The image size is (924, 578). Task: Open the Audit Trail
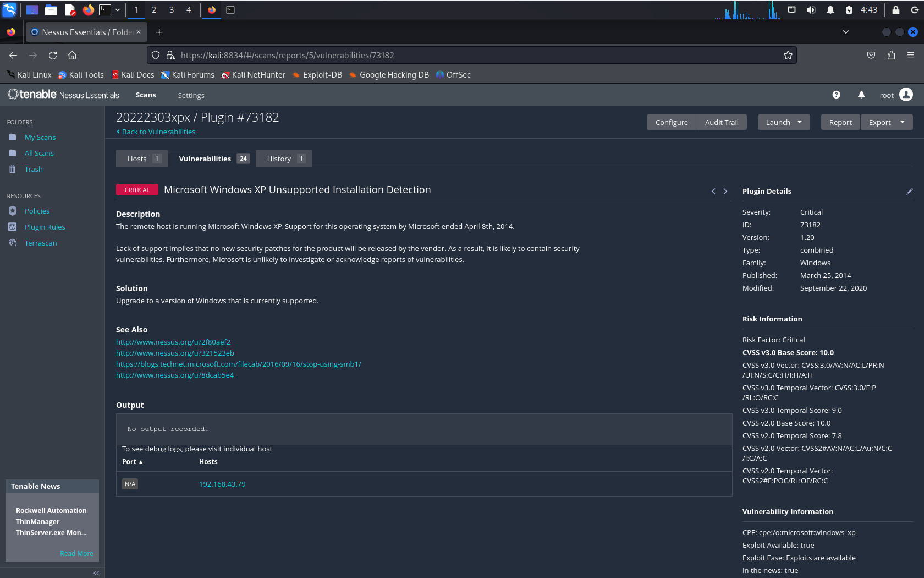point(722,122)
